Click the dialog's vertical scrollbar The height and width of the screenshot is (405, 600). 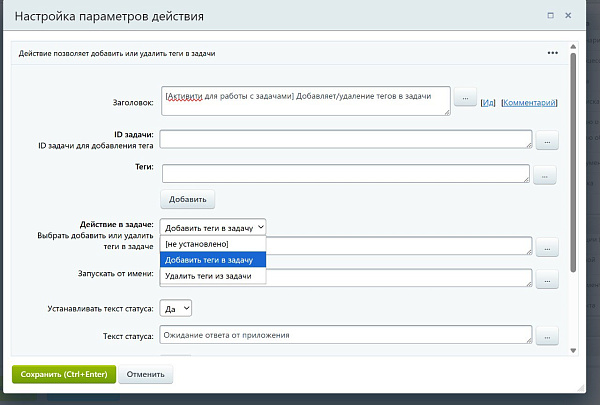pos(573,160)
